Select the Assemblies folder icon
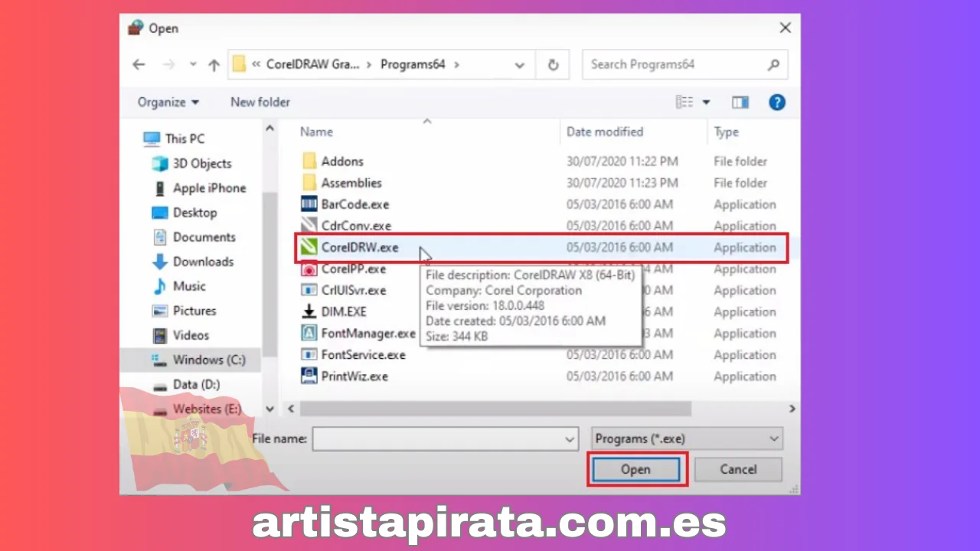This screenshot has width=980, height=551. click(309, 182)
